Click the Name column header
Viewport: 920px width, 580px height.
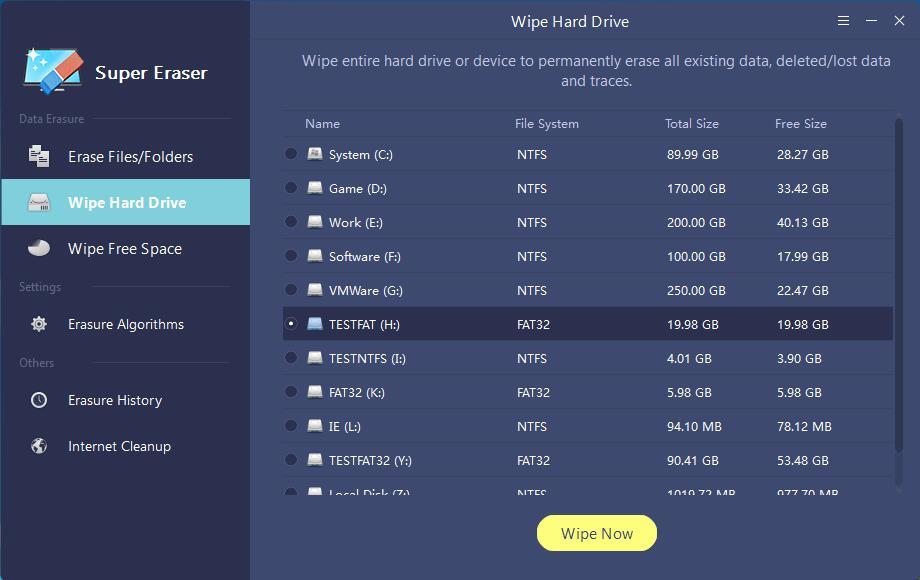coord(322,124)
